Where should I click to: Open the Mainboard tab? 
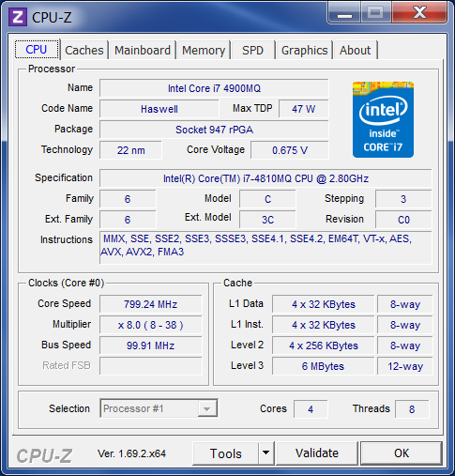point(143,50)
